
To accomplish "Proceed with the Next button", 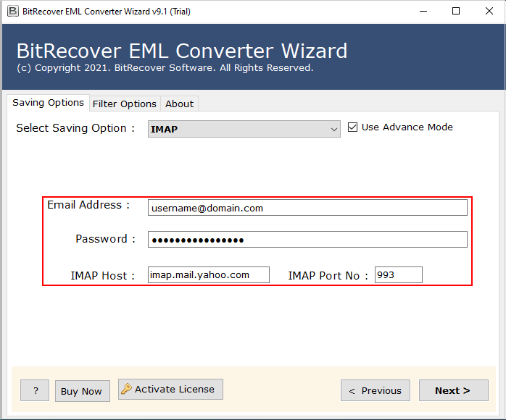I will [452, 390].
